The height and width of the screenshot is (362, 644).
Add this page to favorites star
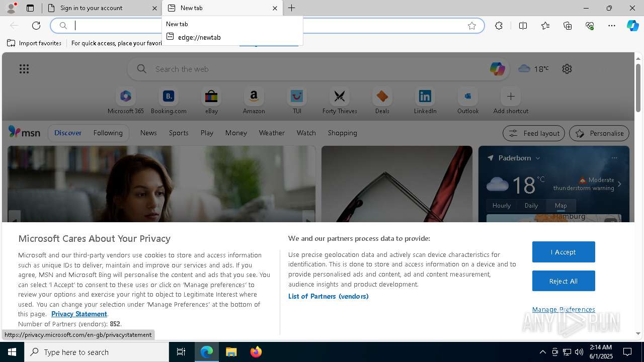coord(472,26)
